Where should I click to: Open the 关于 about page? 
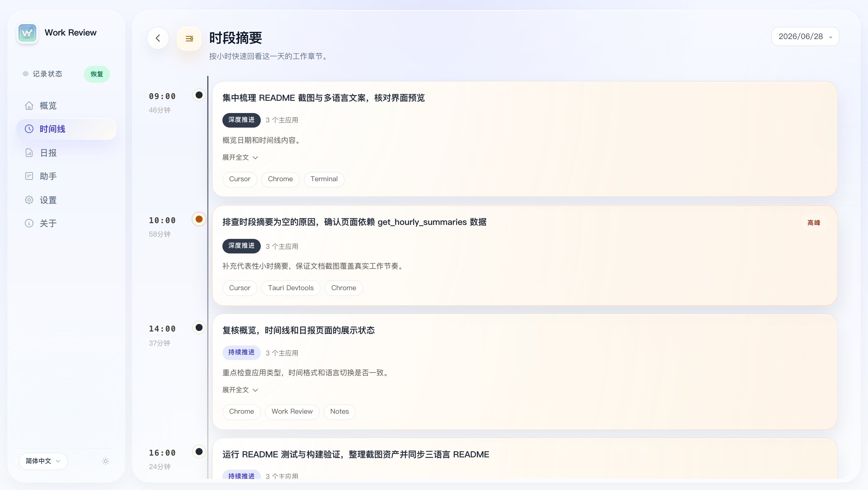point(66,223)
